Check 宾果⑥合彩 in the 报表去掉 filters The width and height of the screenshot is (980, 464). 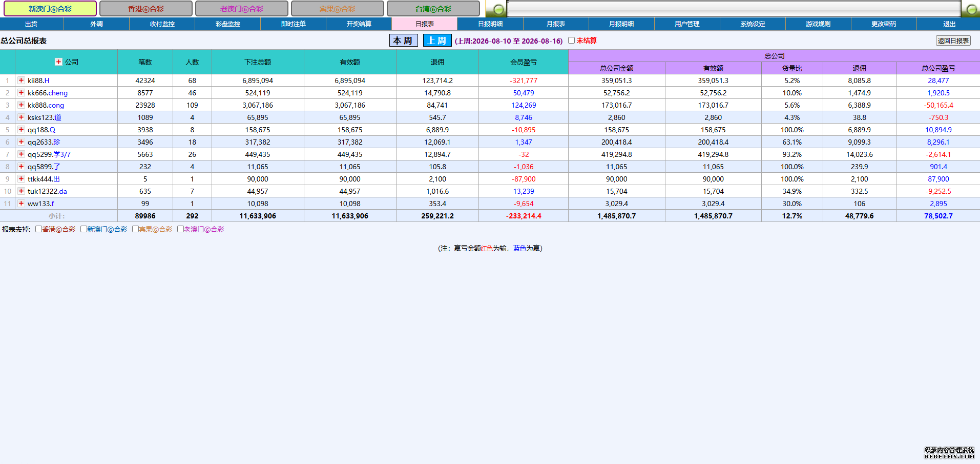click(x=135, y=229)
